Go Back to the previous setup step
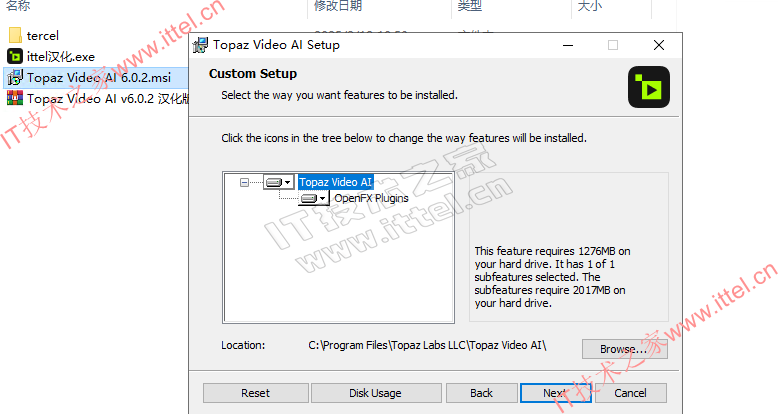This screenshot has width=778, height=414. (x=482, y=393)
